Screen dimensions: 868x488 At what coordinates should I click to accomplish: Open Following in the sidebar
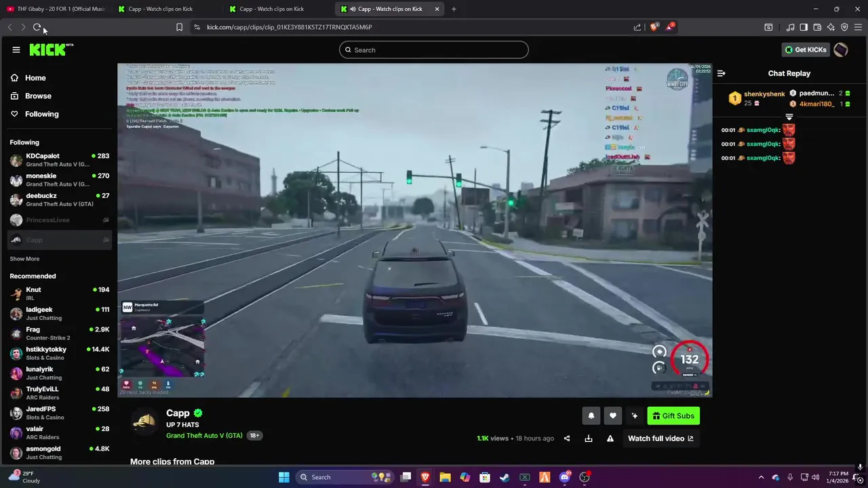pyautogui.click(x=34, y=114)
